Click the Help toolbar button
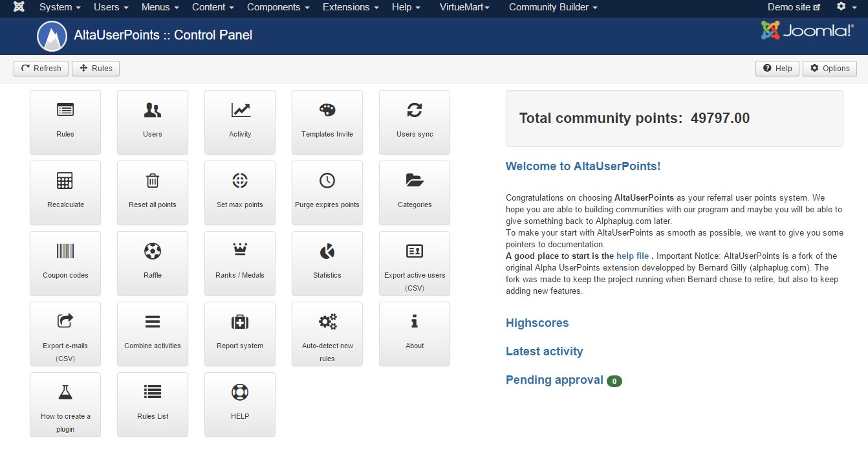 coord(777,69)
